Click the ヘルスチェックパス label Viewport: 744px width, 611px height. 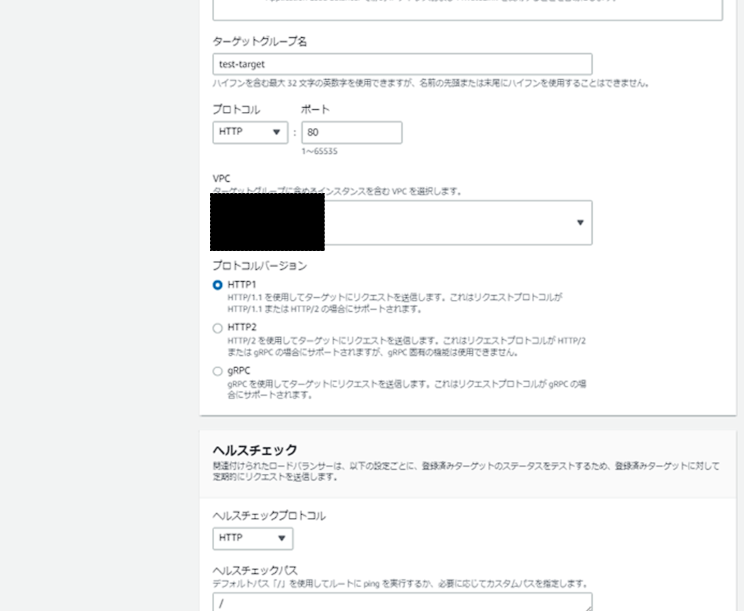[255, 569]
